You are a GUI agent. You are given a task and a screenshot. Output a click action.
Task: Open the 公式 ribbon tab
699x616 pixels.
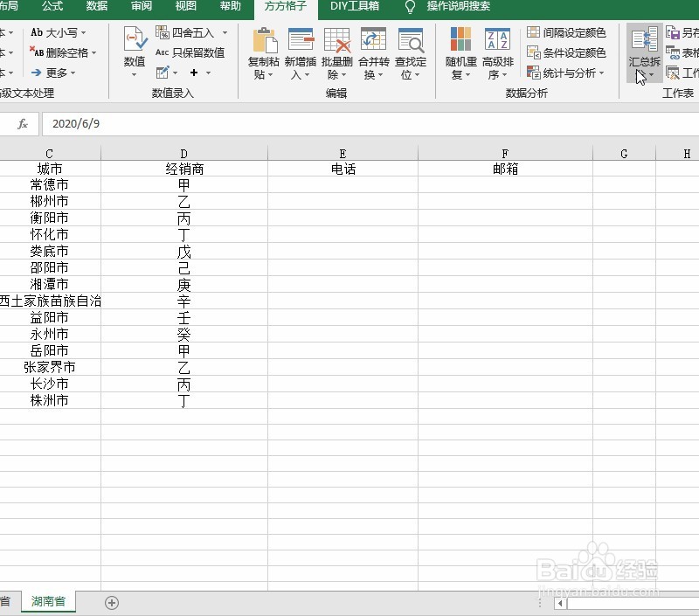tap(52, 6)
